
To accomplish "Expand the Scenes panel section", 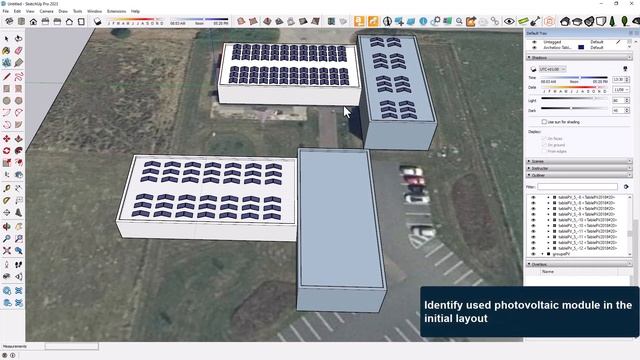I will [x=580, y=161].
